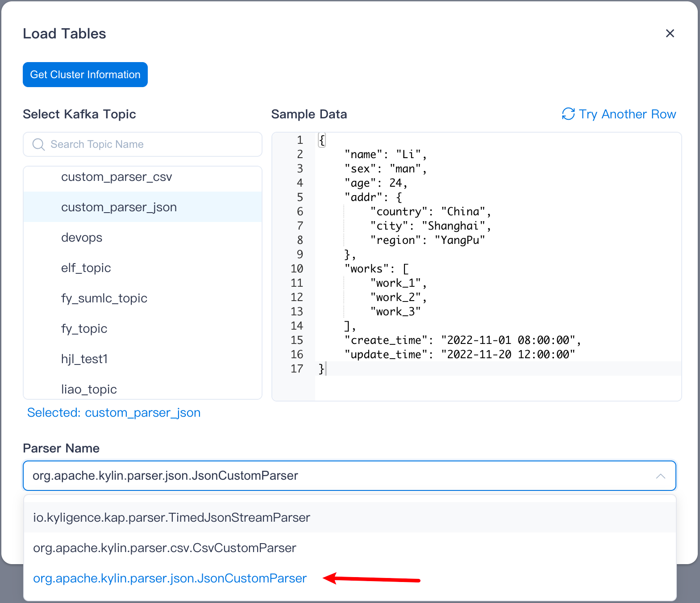700x603 pixels.
Task: Select fy_sumlc_topic from the list
Action: (x=104, y=298)
